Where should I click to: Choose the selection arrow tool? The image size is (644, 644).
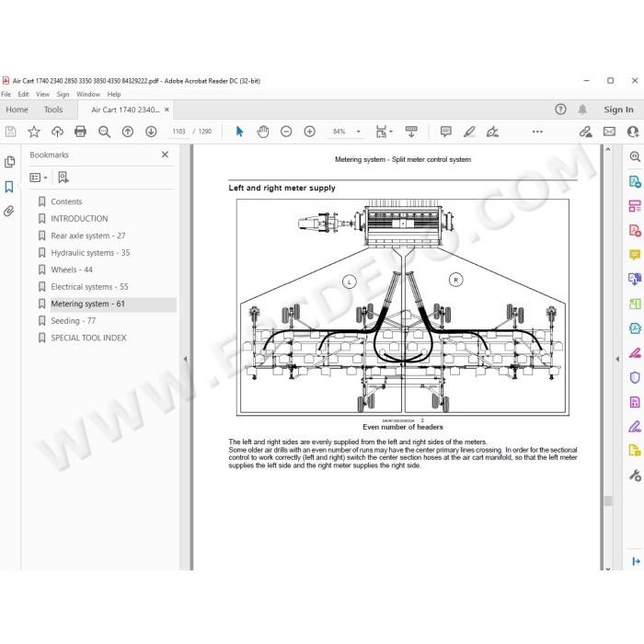pyautogui.click(x=239, y=132)
